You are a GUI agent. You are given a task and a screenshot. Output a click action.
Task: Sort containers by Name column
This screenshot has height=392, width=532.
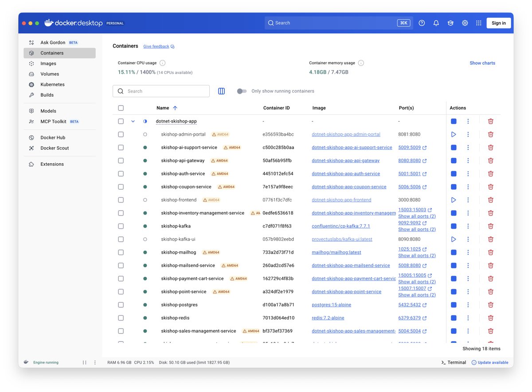[x=167, y=108]
